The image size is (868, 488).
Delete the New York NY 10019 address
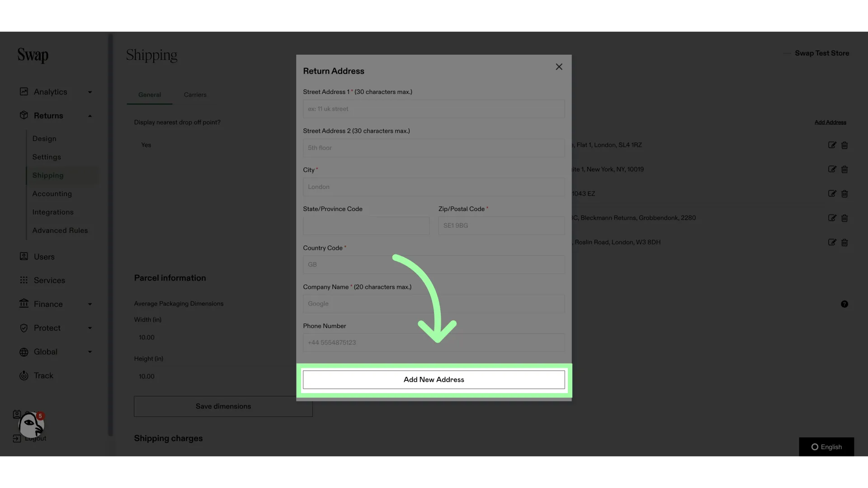click(844, 169)
